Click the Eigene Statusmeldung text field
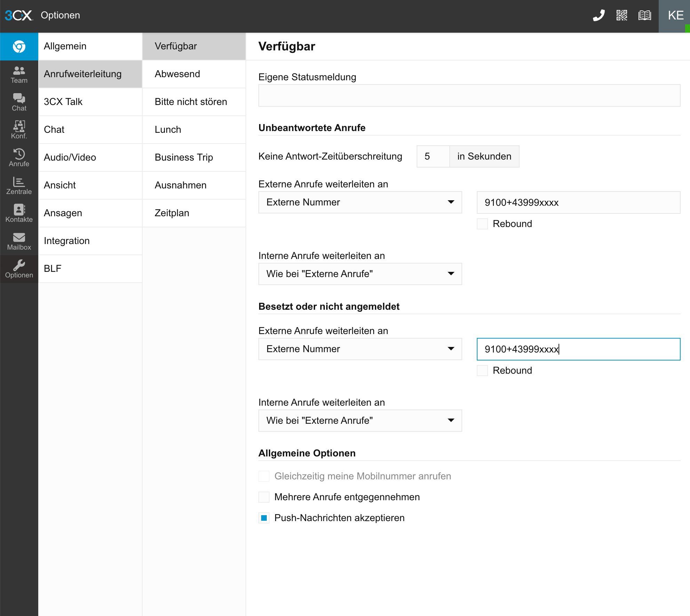Viewport: 690px width, 616px height. [469, 96]
